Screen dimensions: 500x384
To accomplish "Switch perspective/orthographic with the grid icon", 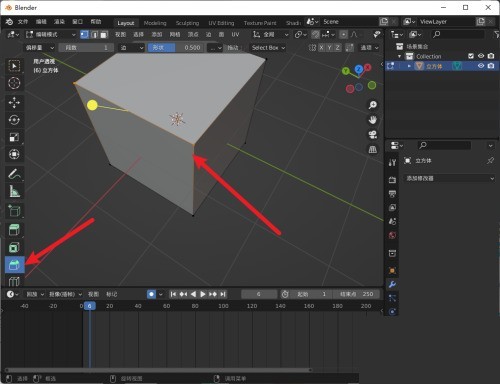I will click(x=373, y=150).
